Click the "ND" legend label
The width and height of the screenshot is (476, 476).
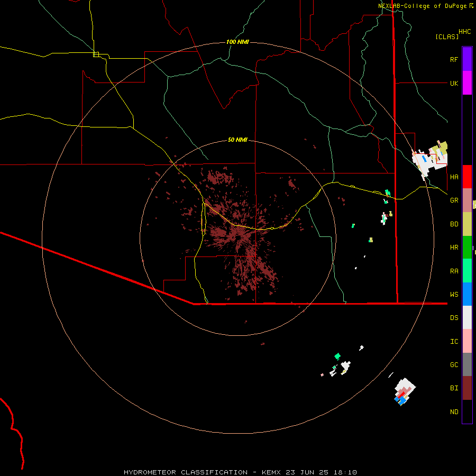tap(454, 411)
